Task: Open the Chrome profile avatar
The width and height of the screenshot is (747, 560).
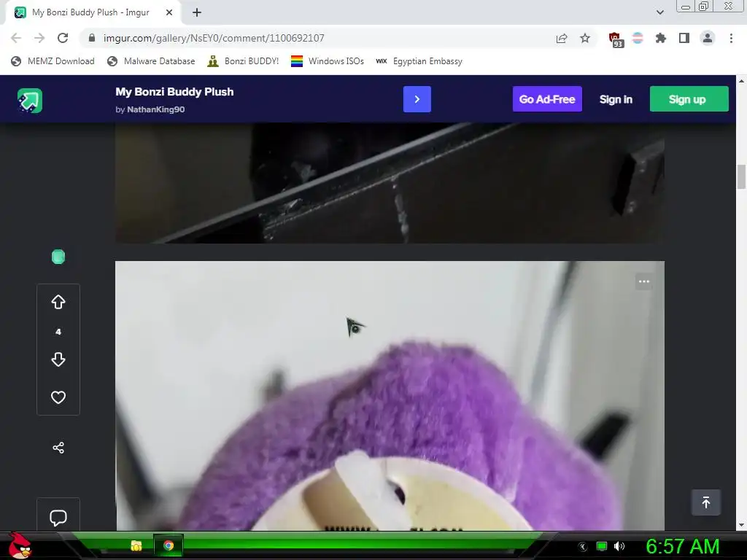Action: pos(708,38)
